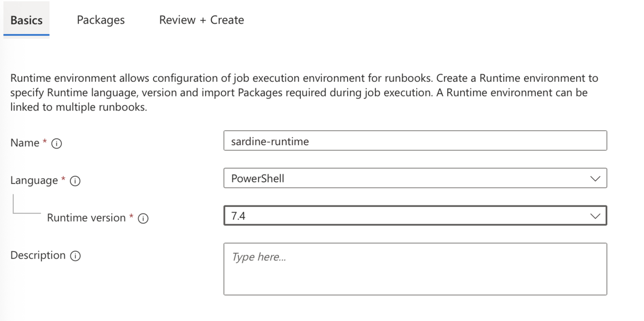Click the chevron arrow on Runtime version dropdown
Image resolution: width=644 pixels, height=321 pixels.
(x=595, y=217)
